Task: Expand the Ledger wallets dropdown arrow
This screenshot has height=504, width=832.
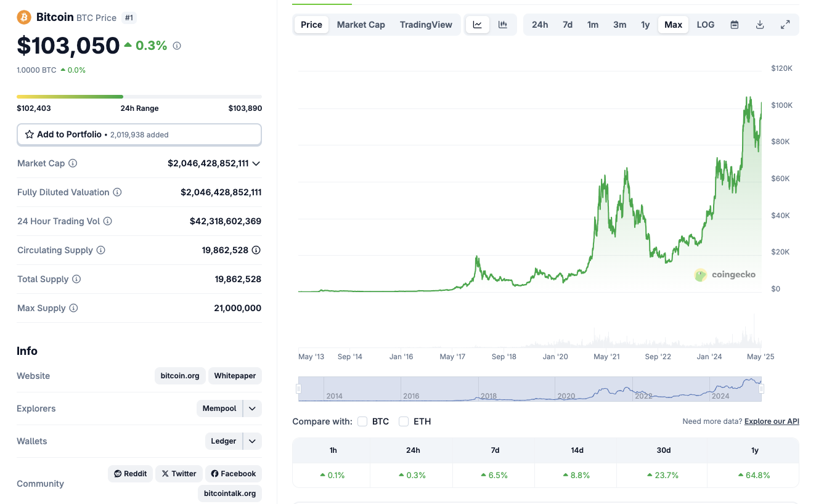Action: pos(252,441)
